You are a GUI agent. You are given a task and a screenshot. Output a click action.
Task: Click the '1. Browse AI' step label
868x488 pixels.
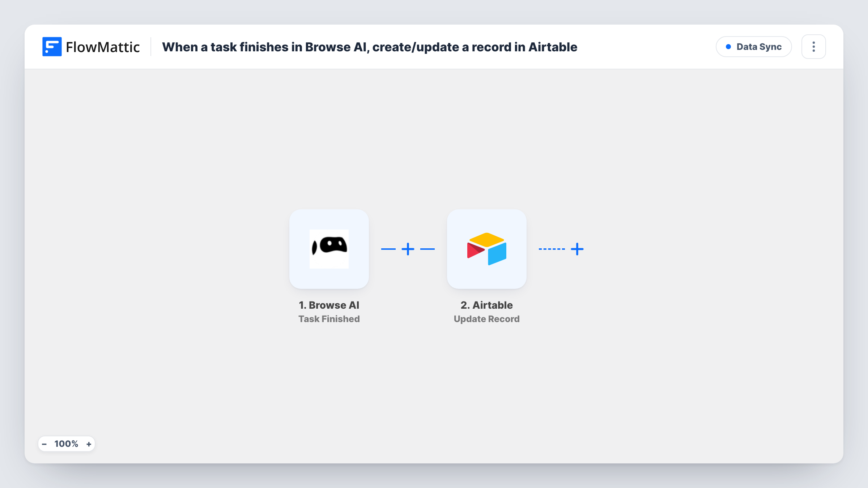coord(329,305)
